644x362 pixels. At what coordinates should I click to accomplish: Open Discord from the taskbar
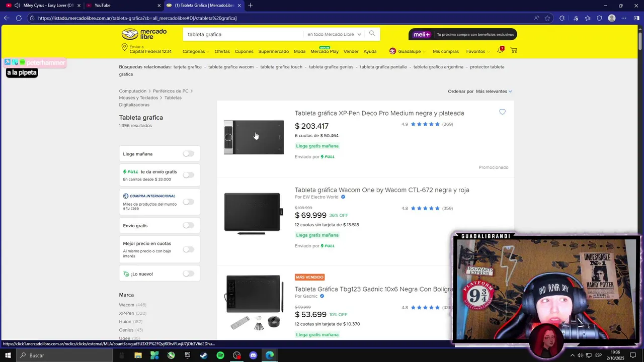point(253,355)
